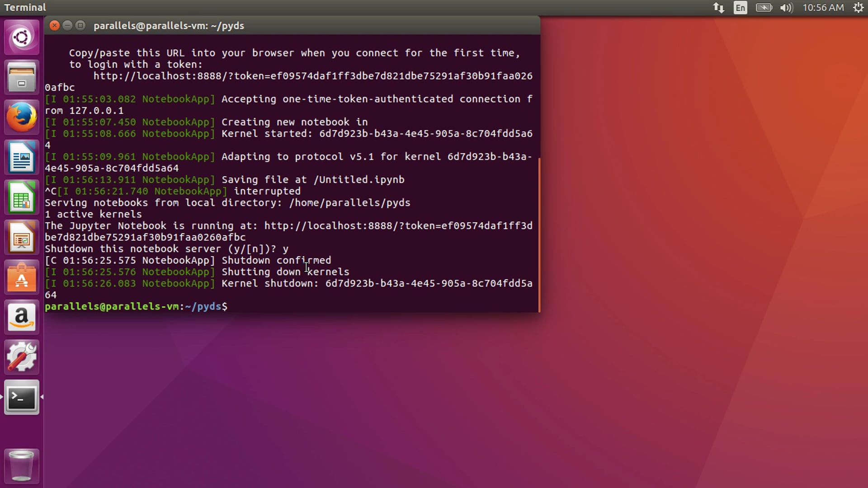The image size is (868, 488).
Task: Open the Trash
Action: pyautogui.click(x=21, y=466)
